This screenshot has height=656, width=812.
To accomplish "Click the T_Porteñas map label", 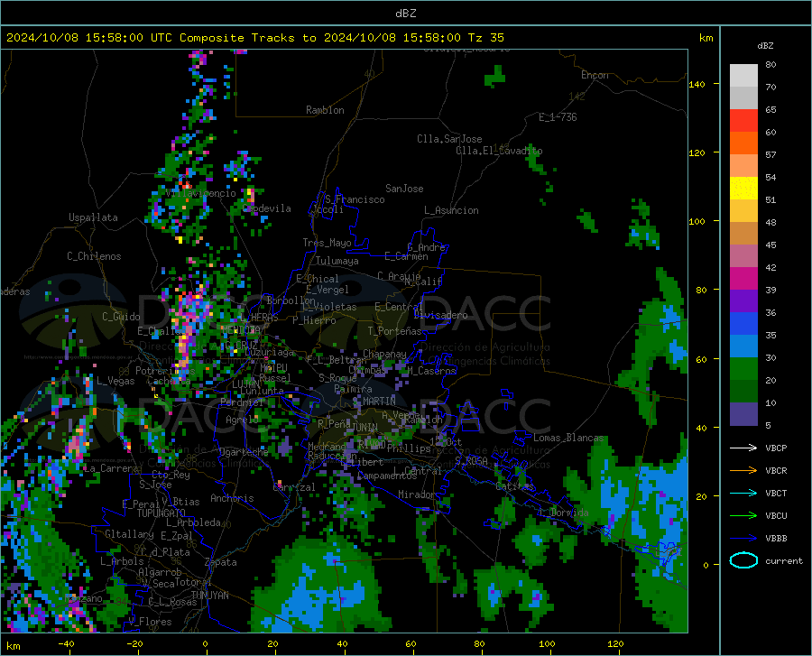I will click(x=394, y=331).
